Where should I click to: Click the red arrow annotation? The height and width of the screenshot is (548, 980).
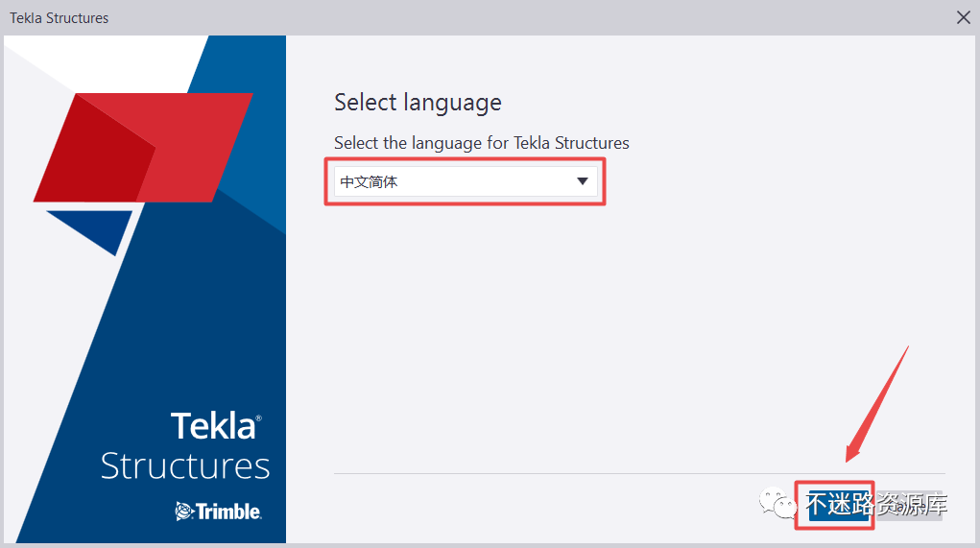click(x=877, y=404)
